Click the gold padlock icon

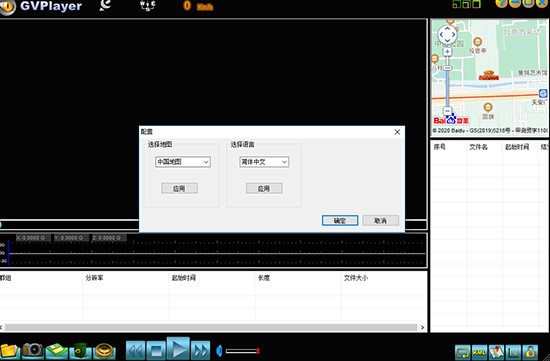530,352
